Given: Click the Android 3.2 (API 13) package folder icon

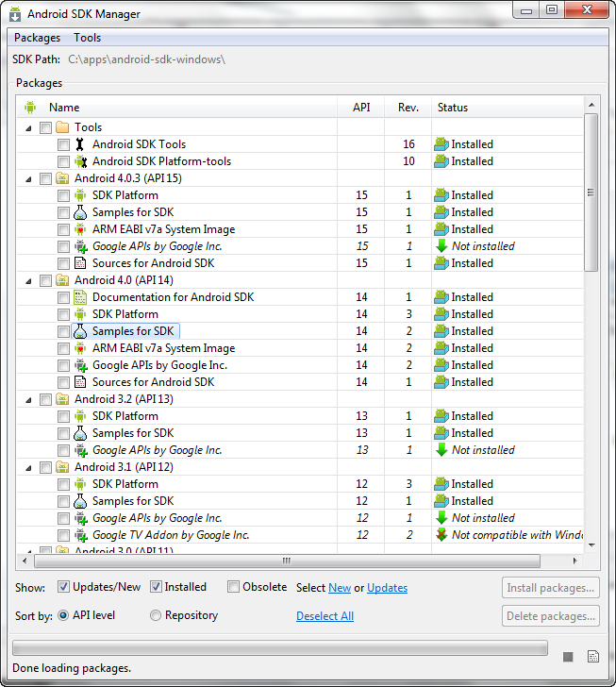Looking at the screenshot, I should point(62,399).
